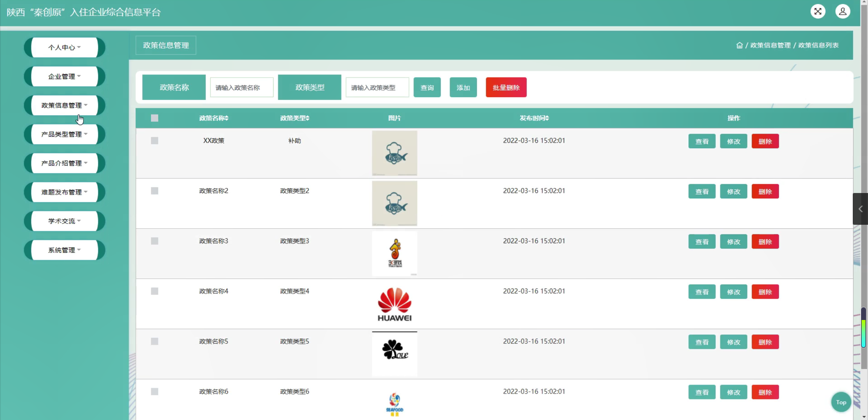868x420 pixels.
Task: Sort by 政策名称 column arrows
Action: (227, 118)
